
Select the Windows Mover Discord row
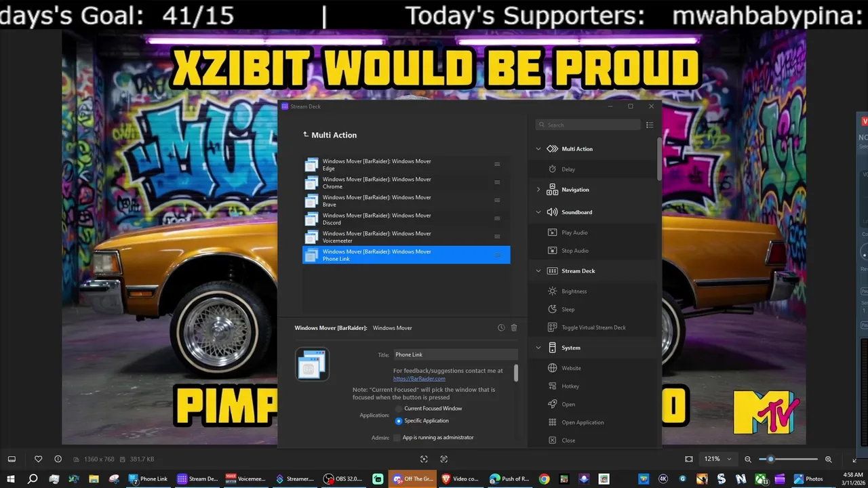[406, 219]
